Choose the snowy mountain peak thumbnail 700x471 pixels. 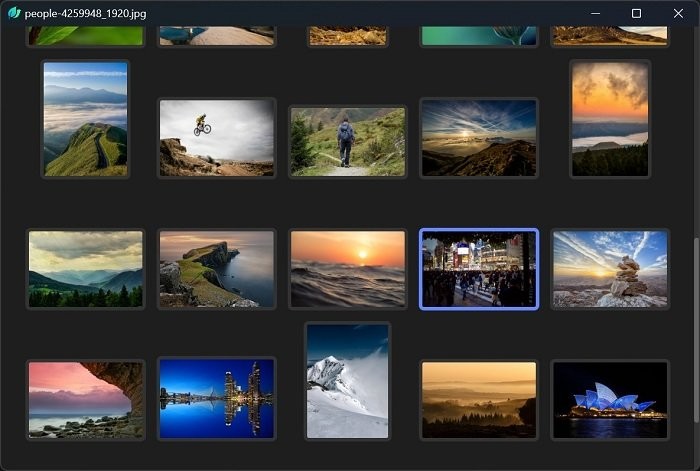click(347, 381)
